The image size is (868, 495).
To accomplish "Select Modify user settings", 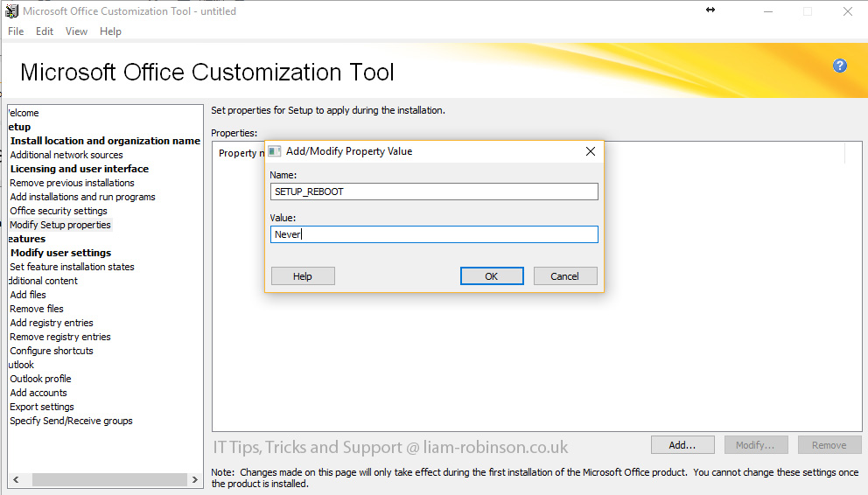I will click(61, 253).
